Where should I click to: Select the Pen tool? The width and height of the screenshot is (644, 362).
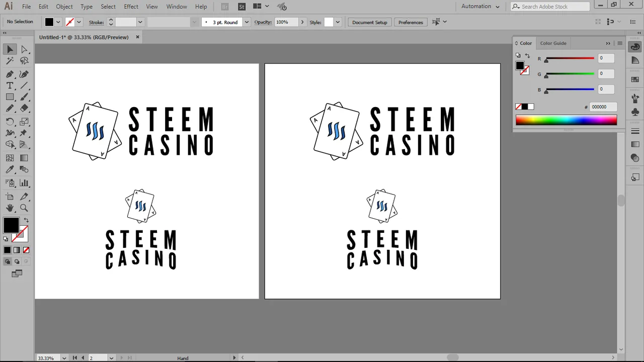pyautogui.click(x=10, y=74)
